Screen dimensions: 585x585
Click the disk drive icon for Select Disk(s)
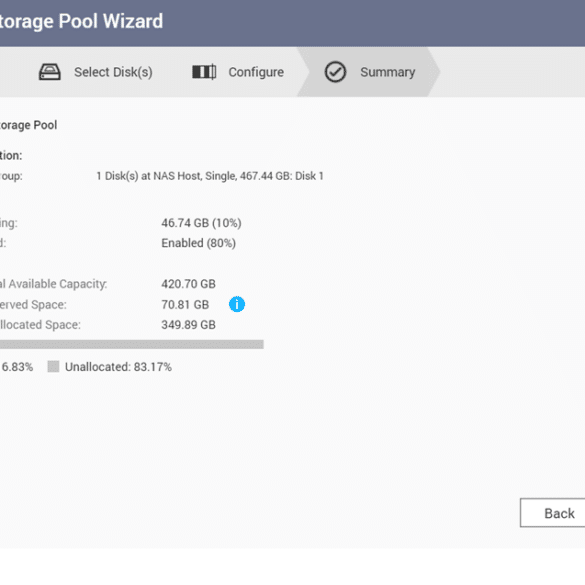pyautogui.click(x=50, y=72)
